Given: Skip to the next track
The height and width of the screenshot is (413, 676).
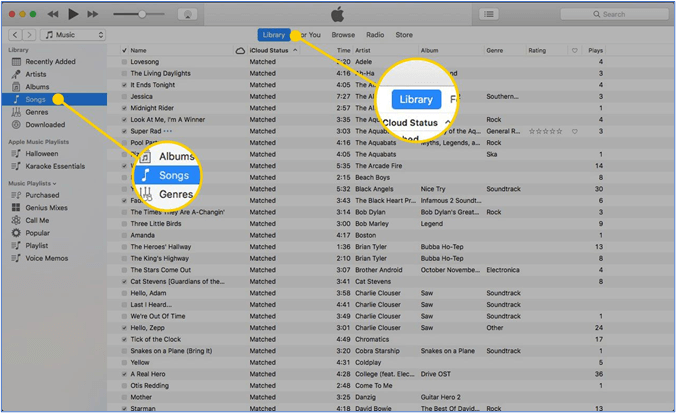Looking at the screenshot, I should click(x=93, y=14).
